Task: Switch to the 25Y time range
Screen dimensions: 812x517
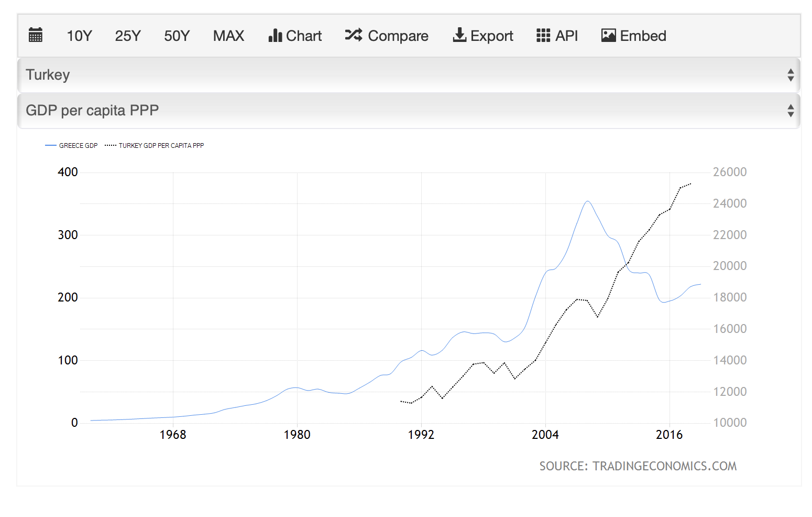Action: pos(128,36)
